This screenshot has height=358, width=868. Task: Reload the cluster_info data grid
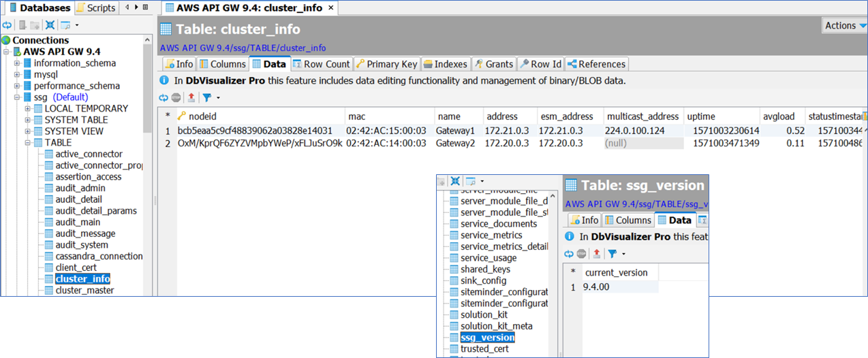pyautogui.click(x=164, y=98)
